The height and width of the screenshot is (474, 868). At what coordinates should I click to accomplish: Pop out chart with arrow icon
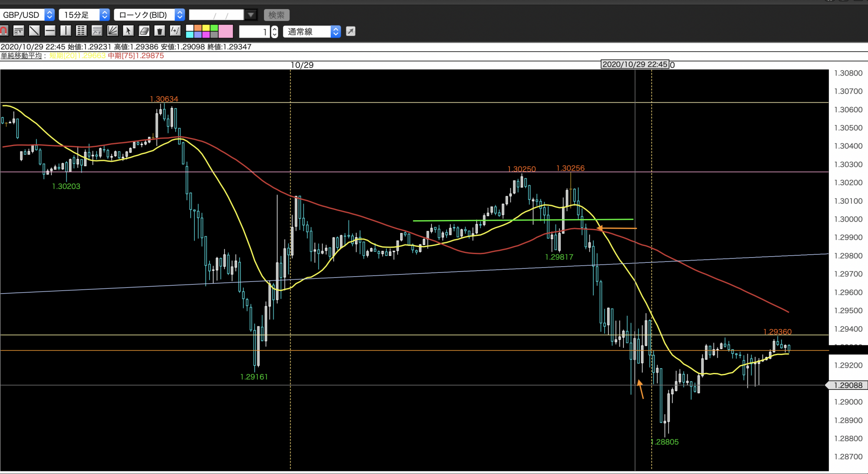[x=351, y=31]
